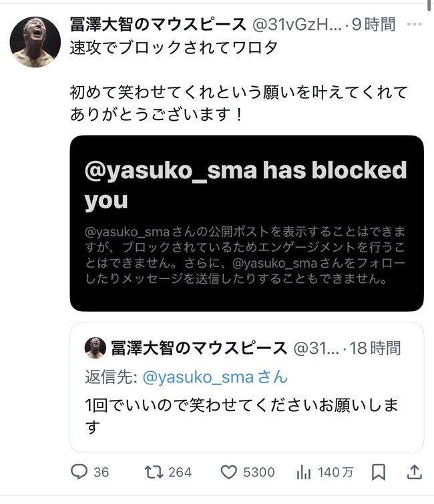
Task: Click the 5300 likes count
Action: (x=258, y=473)
